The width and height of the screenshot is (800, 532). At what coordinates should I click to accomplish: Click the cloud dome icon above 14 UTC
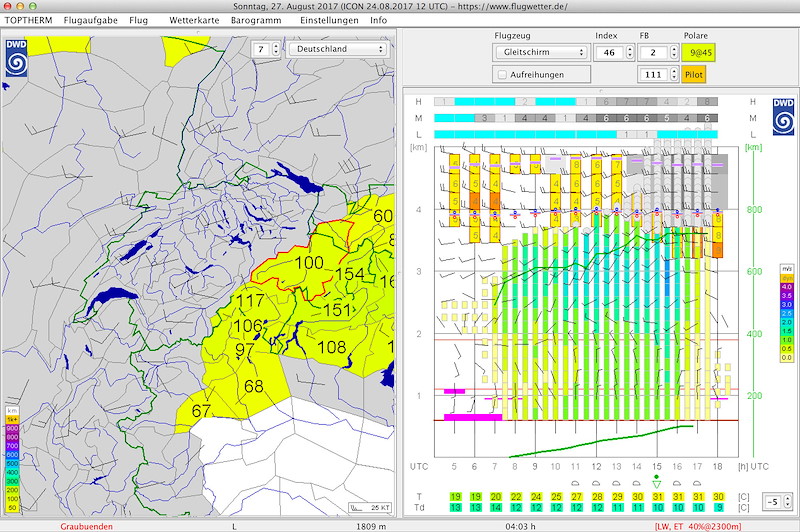click(x=636, y=485)
